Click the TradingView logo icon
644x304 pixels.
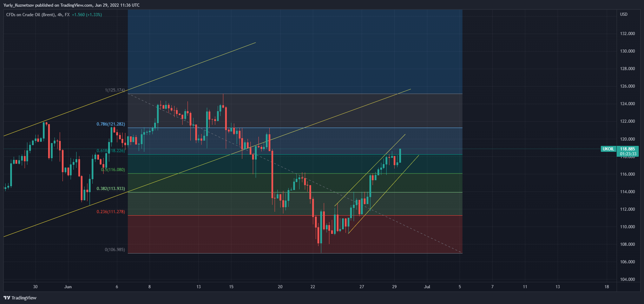coord(7,298)
